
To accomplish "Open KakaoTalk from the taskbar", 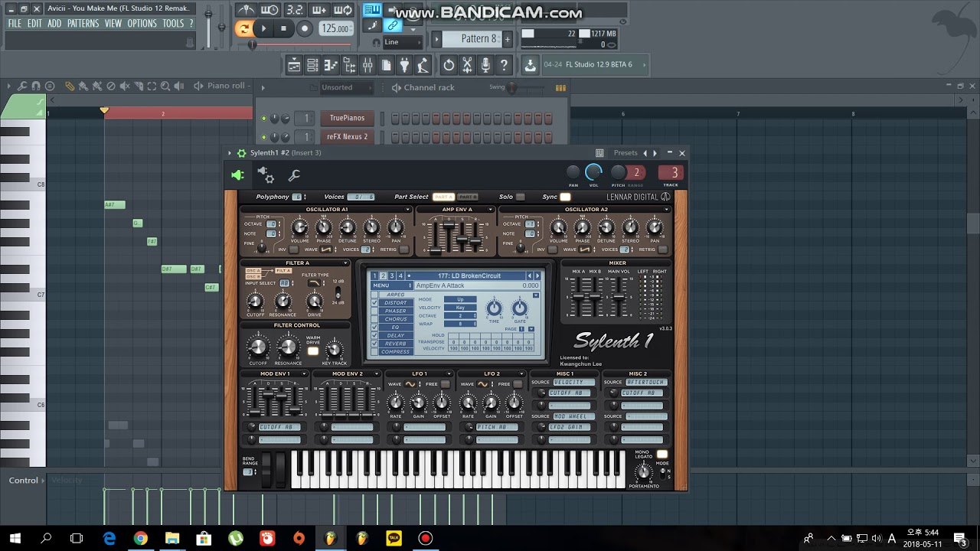I will 394,538.
